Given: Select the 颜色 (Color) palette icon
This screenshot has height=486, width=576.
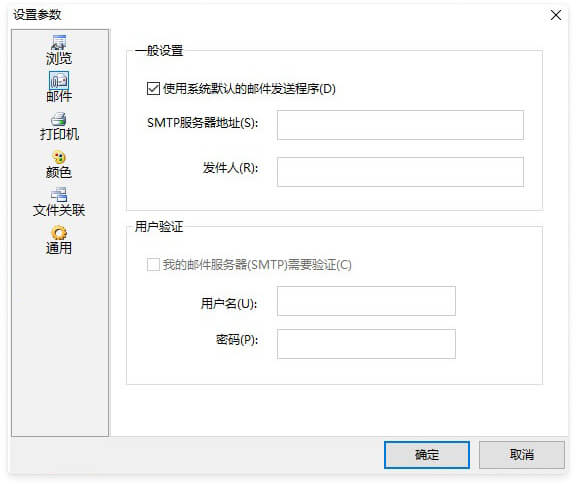Looking at the screenshot, I should tap(59, 157).
